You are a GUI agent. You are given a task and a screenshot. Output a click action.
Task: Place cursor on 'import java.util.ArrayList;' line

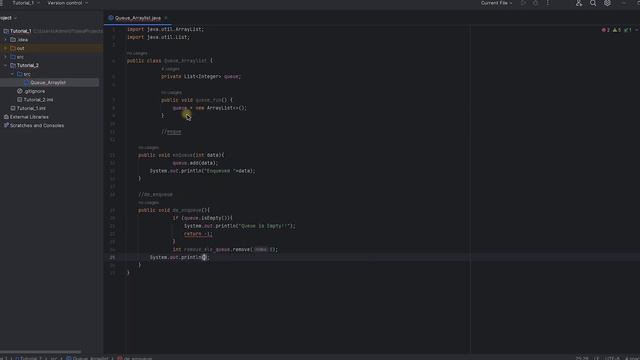(x=165, y=29)
